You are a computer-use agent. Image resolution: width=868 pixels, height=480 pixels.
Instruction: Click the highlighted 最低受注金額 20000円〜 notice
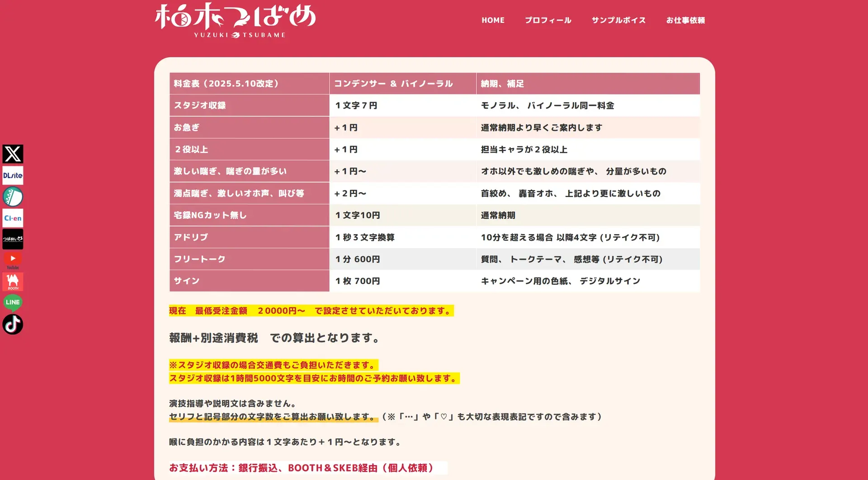[x=311, y=311]
